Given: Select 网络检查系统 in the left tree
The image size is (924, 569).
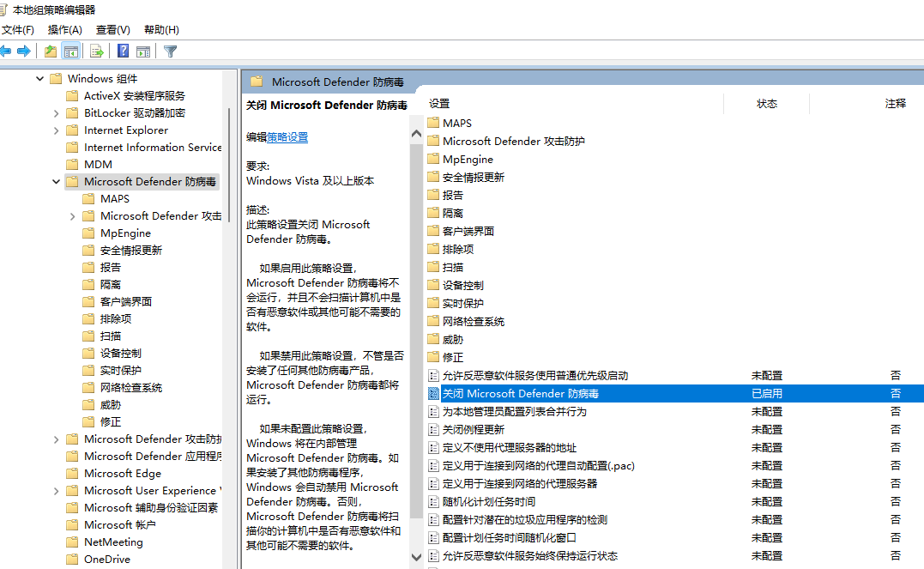Looking at the screenshot, I should (130, 387).
